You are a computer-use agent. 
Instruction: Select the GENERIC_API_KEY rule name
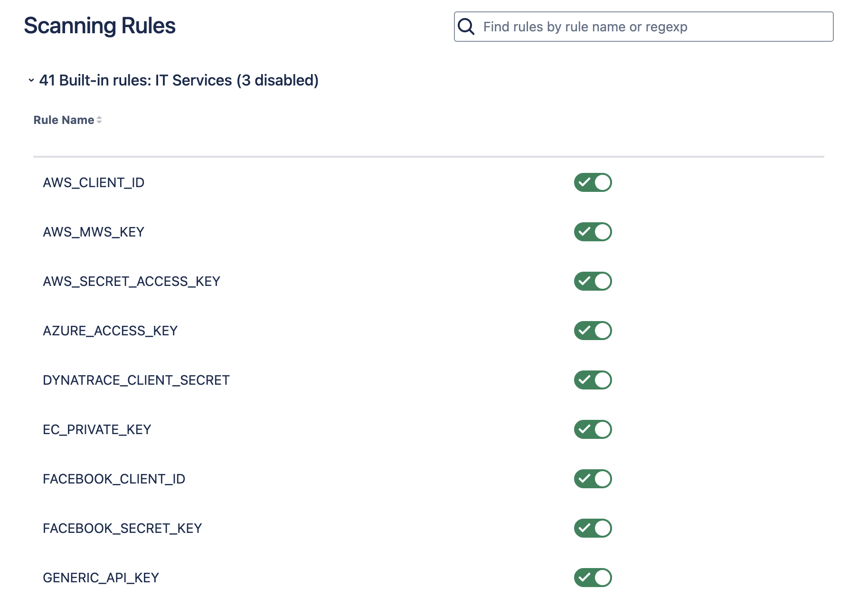point(101,578)
